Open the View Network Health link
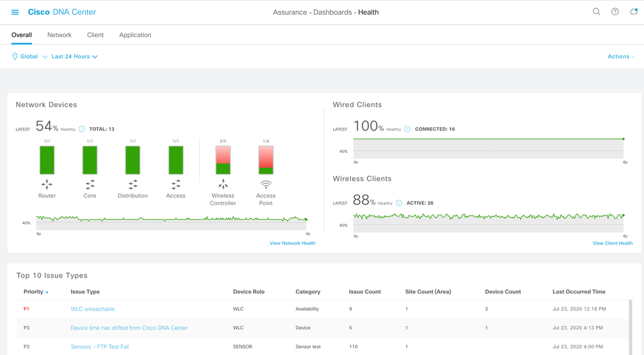Screen dimensions: 644x355 [x=293, y=243]
